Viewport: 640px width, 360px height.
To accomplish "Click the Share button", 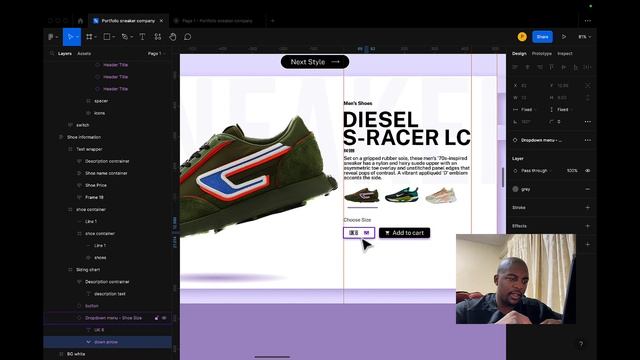I will pyautogui.click(x=542, y=37).
